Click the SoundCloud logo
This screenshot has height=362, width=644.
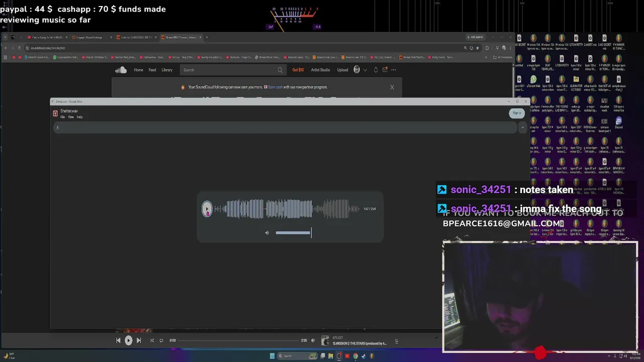pos(121,70)
